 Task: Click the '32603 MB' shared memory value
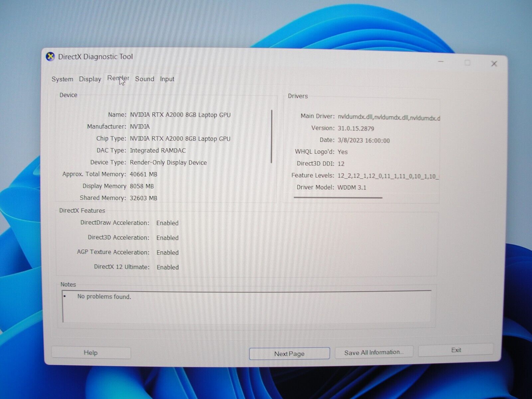pos(143,198)
